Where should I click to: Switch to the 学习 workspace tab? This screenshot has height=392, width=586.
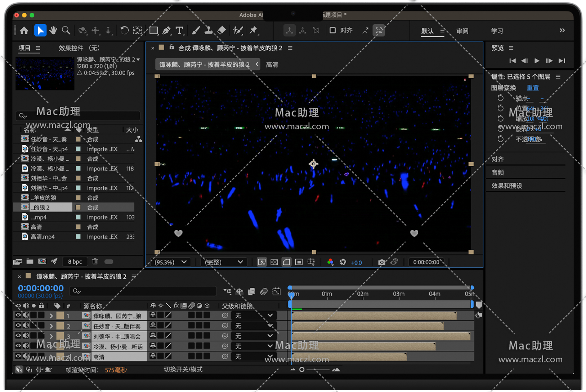click(497, 31)
